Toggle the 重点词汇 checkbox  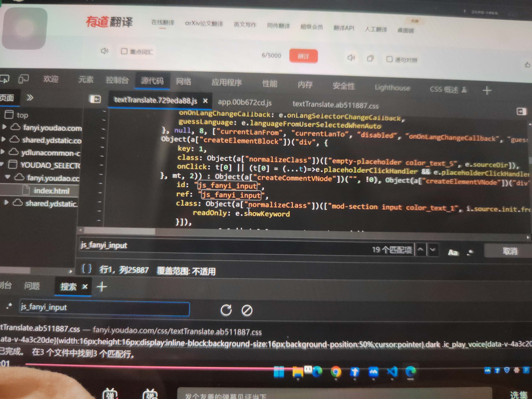pos(124,51)
